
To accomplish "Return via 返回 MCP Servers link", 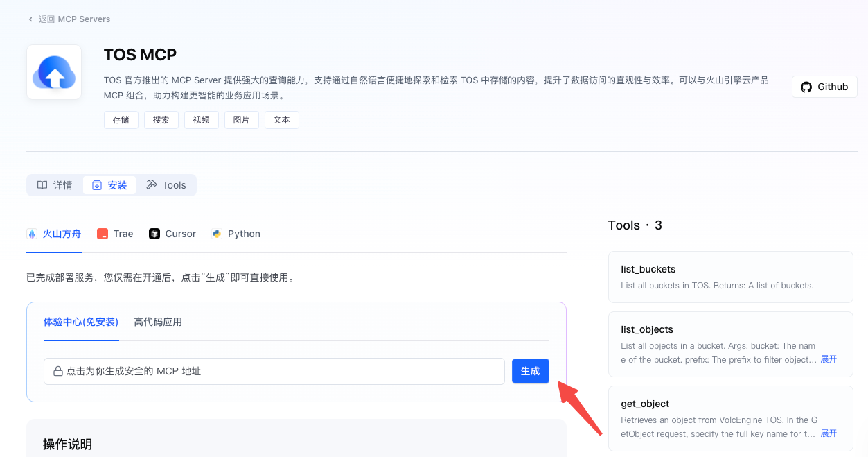I will click(x=74, y=19).
